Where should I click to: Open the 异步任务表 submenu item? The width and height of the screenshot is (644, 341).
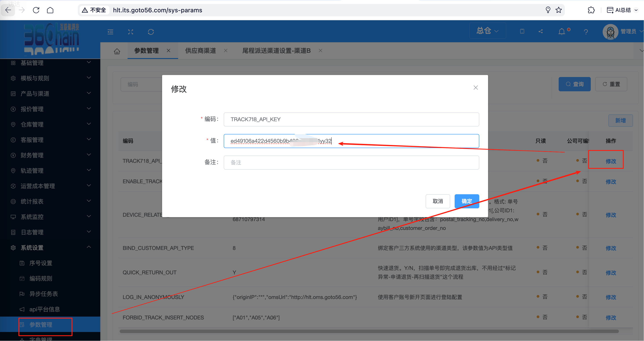(50, 294)
